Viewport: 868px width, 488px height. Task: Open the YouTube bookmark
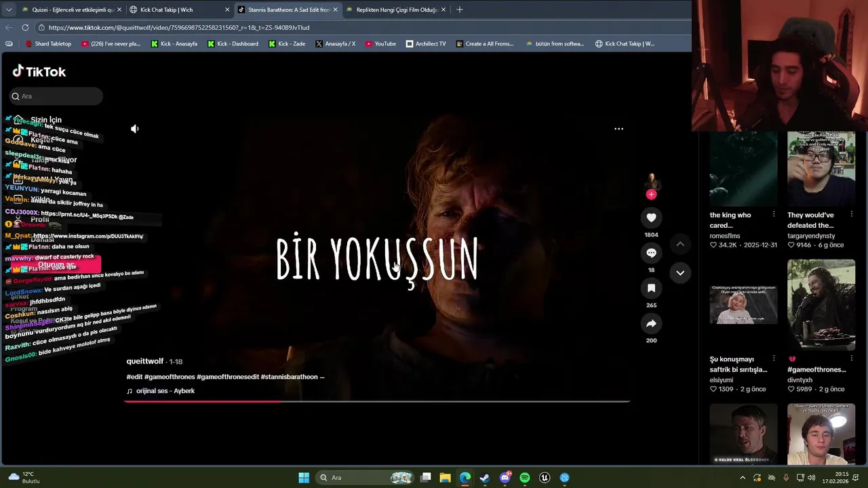(380, 43)
